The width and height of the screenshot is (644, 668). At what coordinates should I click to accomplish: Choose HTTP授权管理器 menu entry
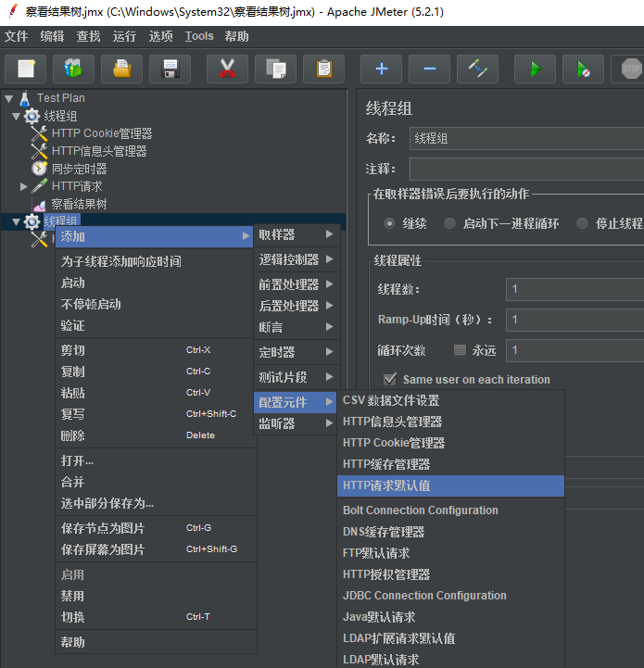450,574
